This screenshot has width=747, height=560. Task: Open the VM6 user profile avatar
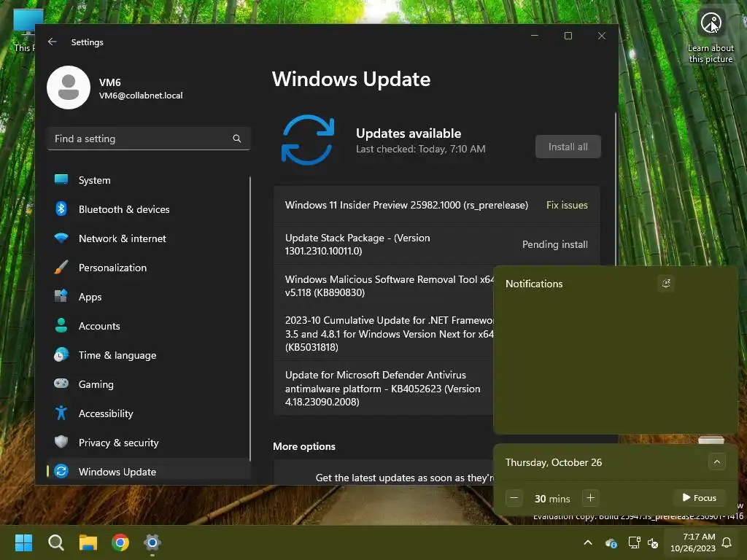click(x=69, y=87)
